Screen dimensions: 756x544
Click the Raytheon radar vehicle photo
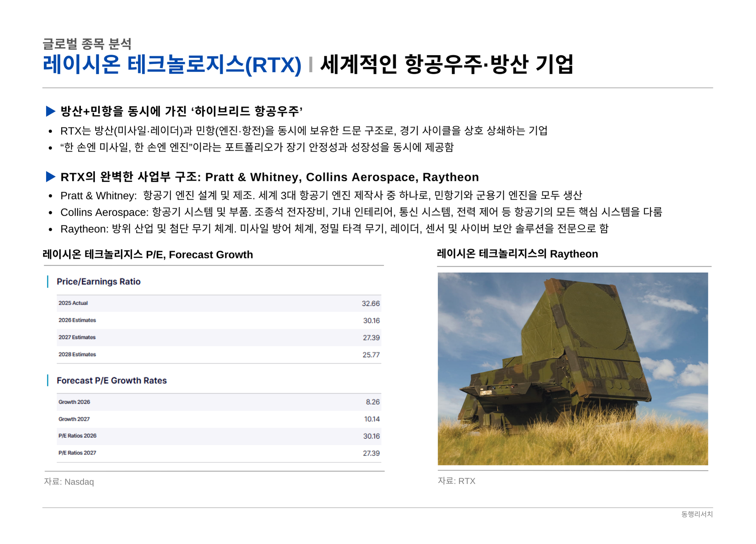(572, 368)
